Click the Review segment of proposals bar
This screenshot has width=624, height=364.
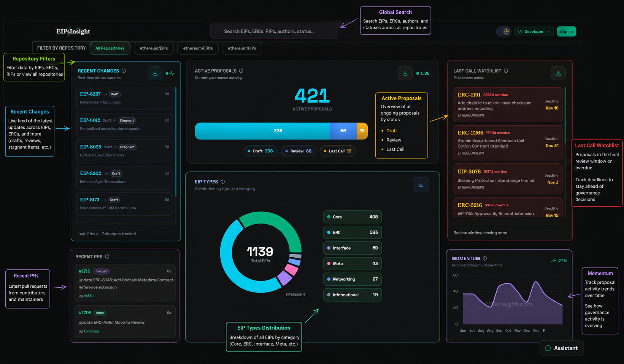[343, 131]
